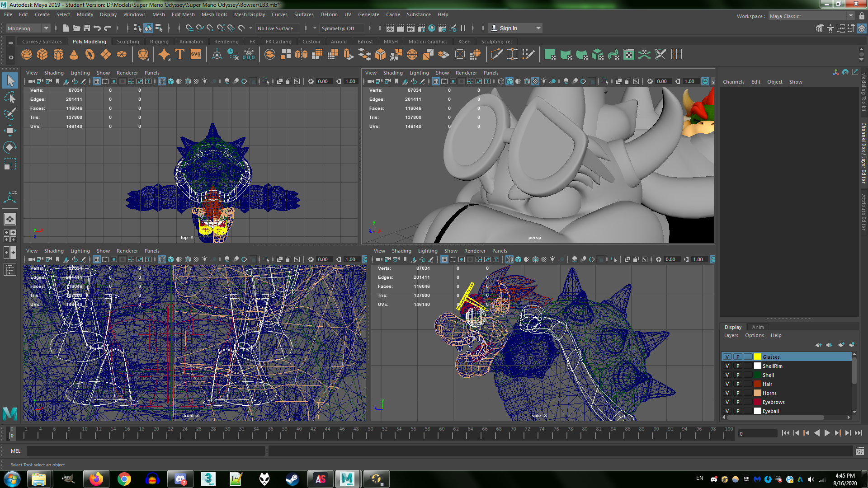
Task: Click the MEL command line input field
Action: click(146, 451)
